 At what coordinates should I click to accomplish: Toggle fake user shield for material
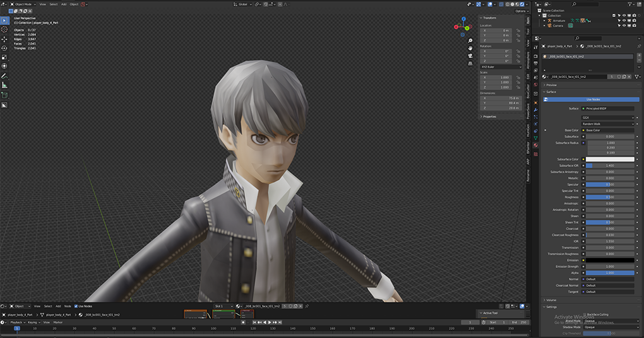tap(619, 77)
